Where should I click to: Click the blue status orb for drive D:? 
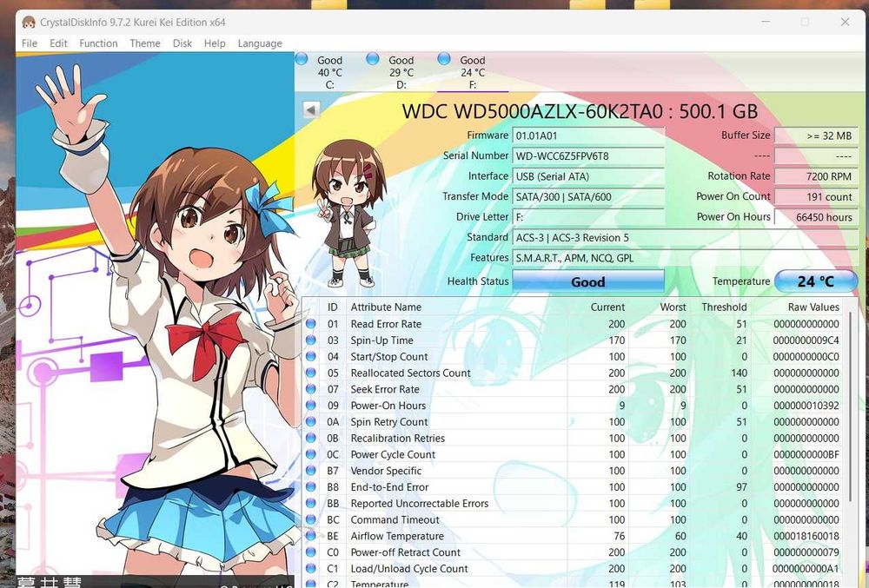tap(373, 59)
